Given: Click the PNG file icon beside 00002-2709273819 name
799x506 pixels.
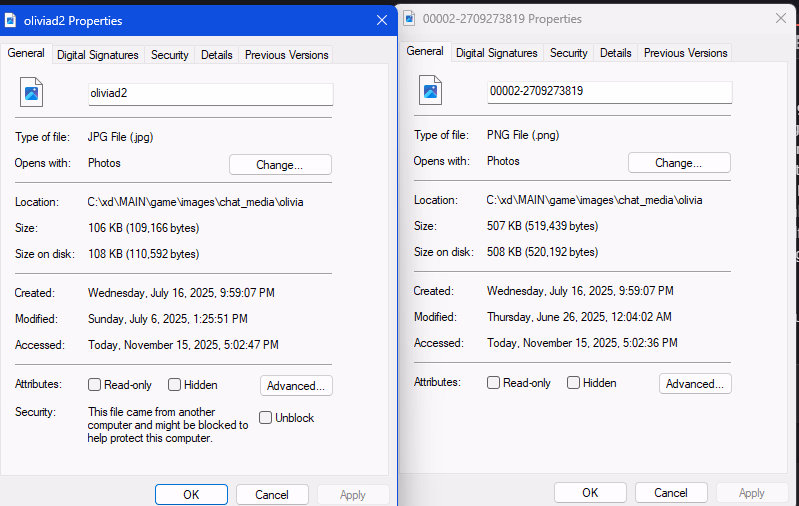Looking at the screenshot, I should 431,91.
